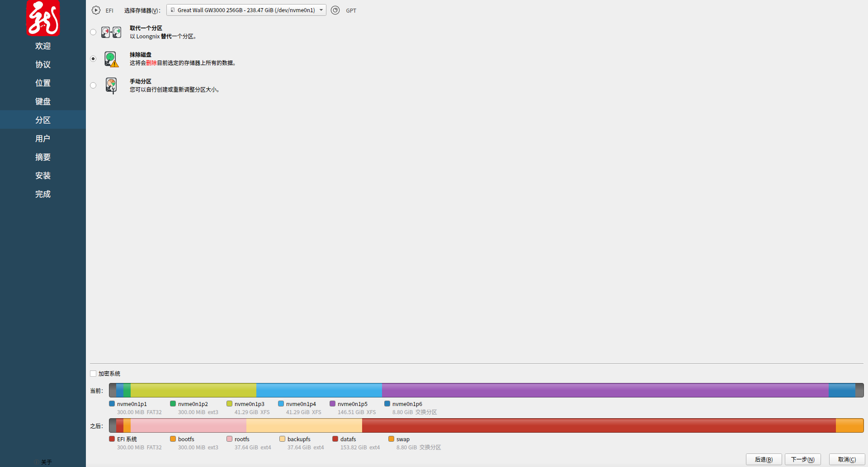Click the purple nvme0n1p5 segment in current bar
This screenshot has width=868, height=467.
605,390
